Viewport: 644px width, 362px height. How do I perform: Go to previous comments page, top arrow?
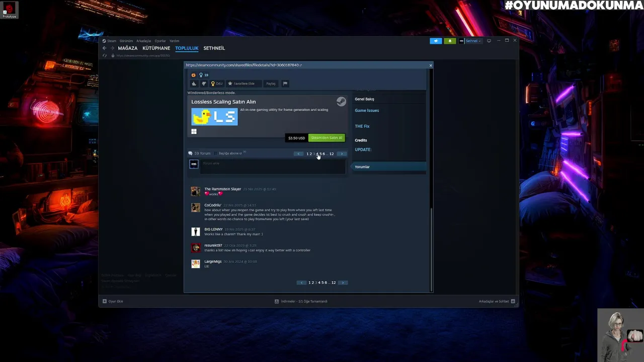point(298,154)
